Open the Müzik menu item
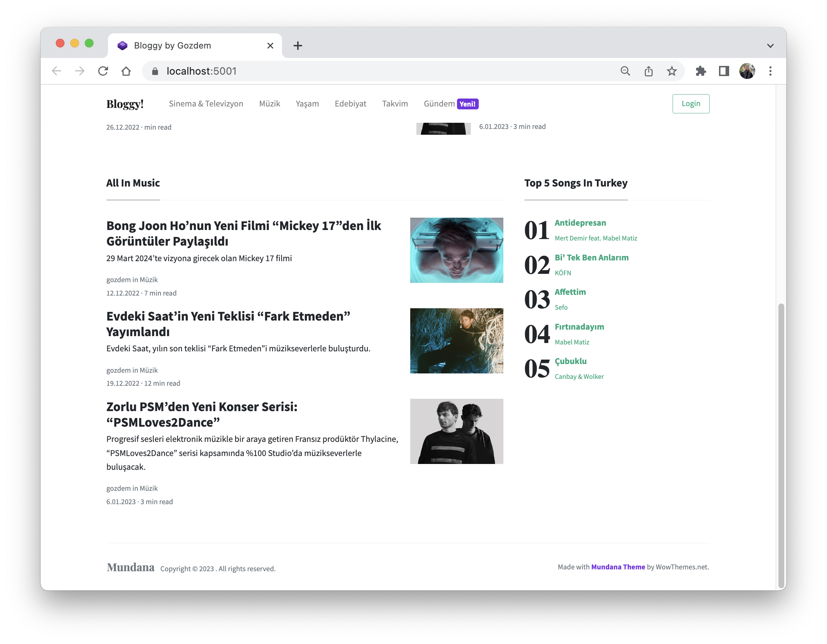This screenshot has height=644, width=827. (269, 104)
